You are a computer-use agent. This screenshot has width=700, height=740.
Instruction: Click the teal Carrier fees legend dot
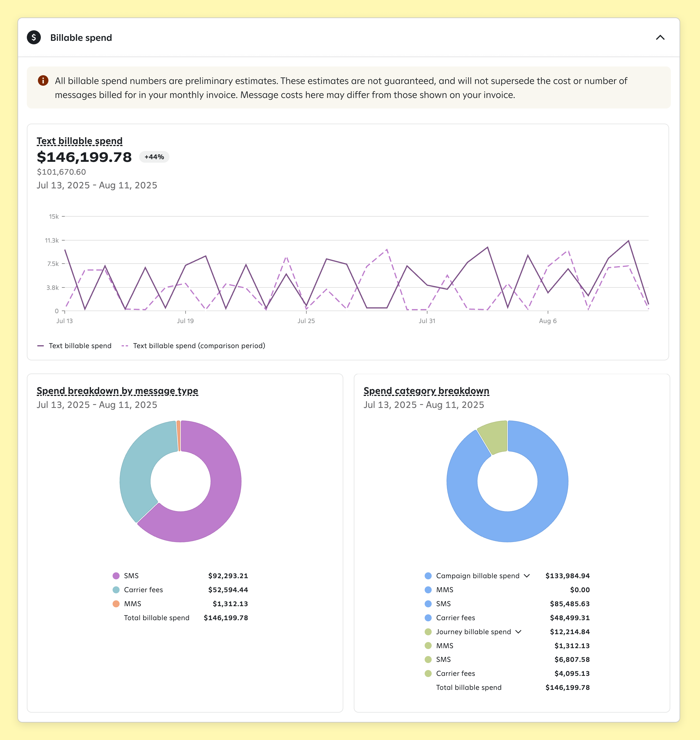pyautogui.click(x=116, y=590)
